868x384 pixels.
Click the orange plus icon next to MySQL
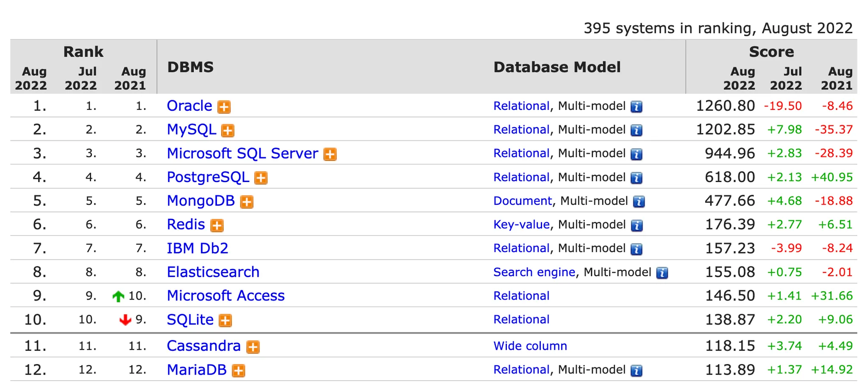pos(228,131)
